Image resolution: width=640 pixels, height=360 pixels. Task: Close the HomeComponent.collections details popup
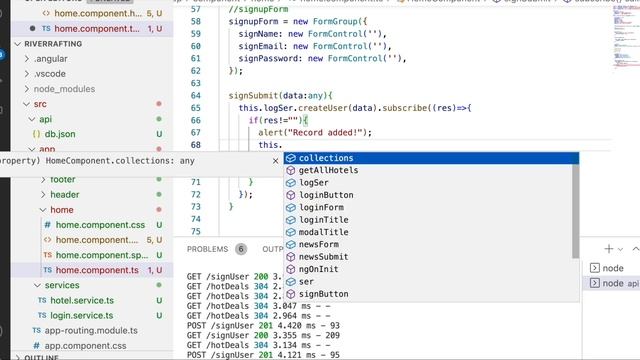(276, 161)
